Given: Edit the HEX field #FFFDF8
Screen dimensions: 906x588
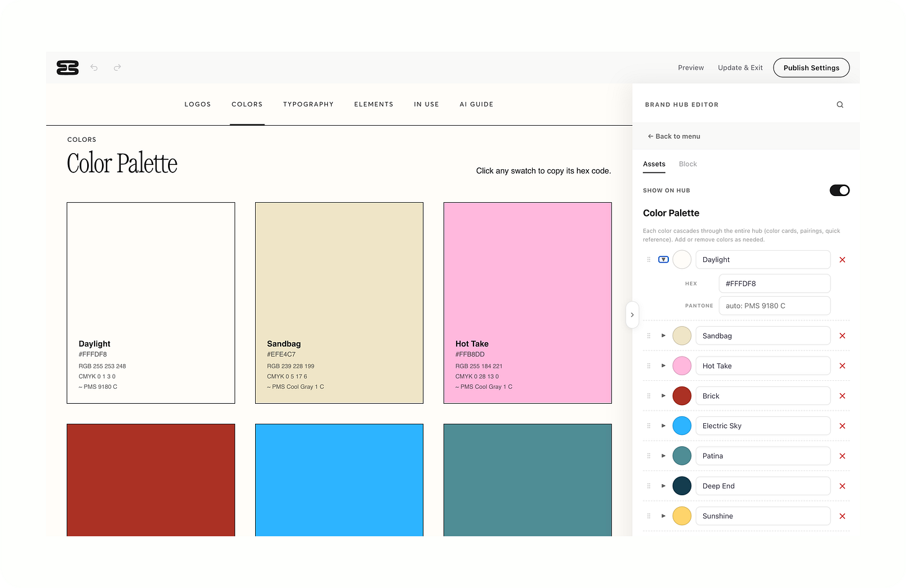Looking at the screenshot, I should [x=775, y=284].
